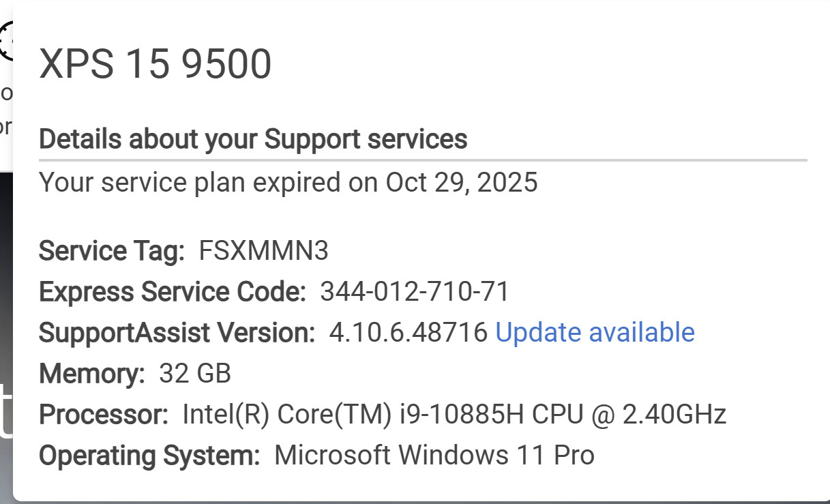
Task: Select version number 4.10.6.48716
Action: (x=409, y=333)
